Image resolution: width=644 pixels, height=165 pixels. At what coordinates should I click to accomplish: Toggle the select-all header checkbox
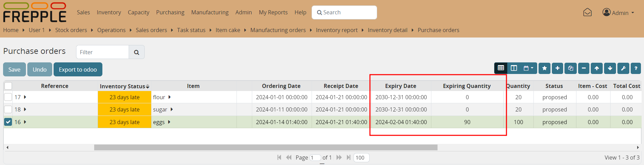coord(8,86)
